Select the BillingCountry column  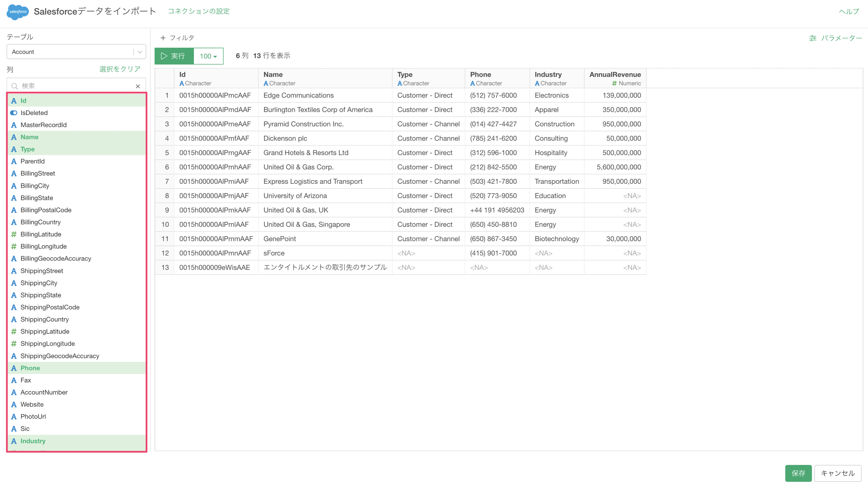tap(77, 222)
